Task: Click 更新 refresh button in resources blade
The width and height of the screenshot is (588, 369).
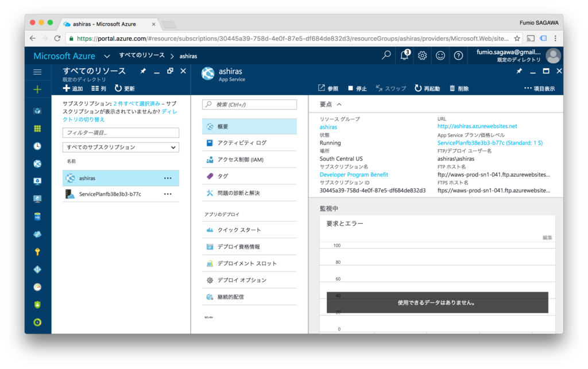Action: click(125, 88)
